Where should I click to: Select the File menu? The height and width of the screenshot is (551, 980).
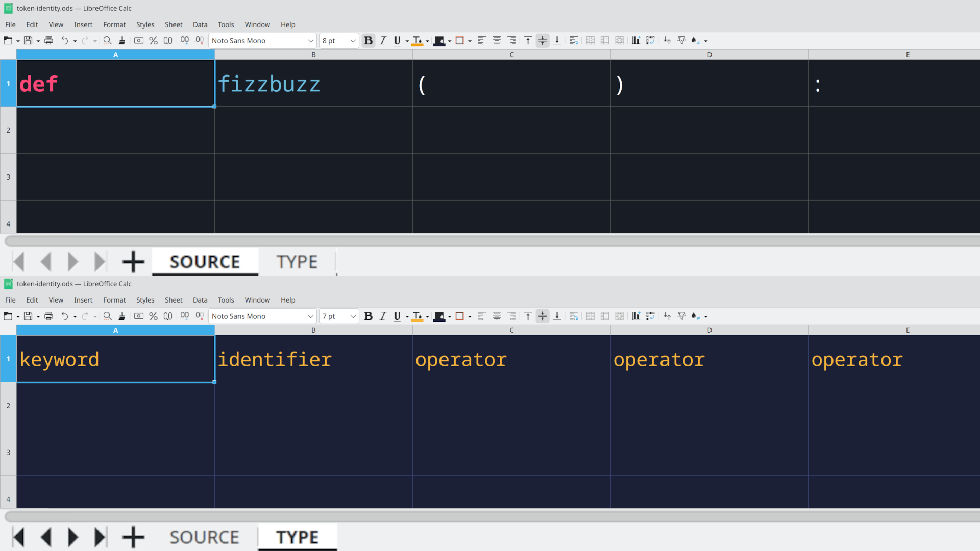point(10,24)
